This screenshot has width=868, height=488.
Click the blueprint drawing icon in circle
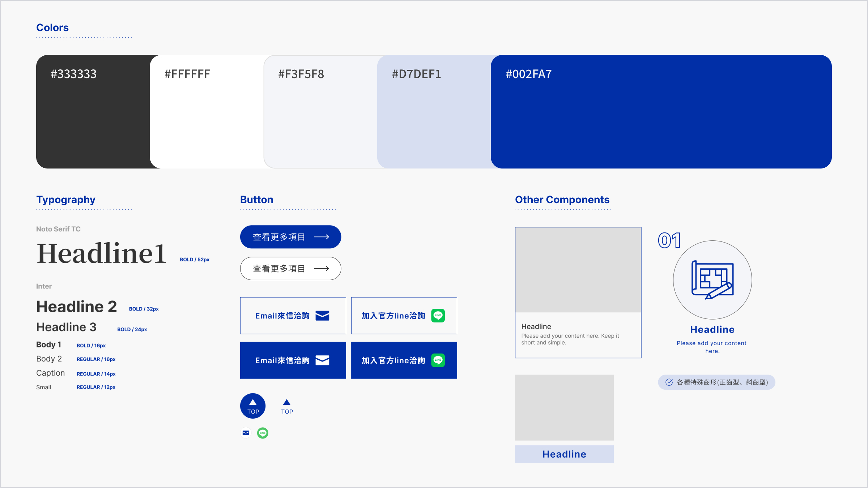point(712,280)
